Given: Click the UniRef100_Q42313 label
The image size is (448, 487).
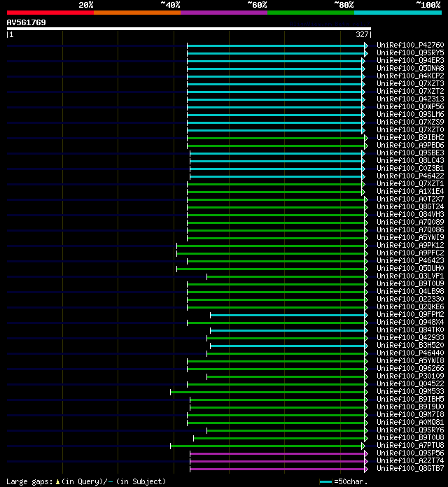Looking at the screenshot, I should pos(410,99).
